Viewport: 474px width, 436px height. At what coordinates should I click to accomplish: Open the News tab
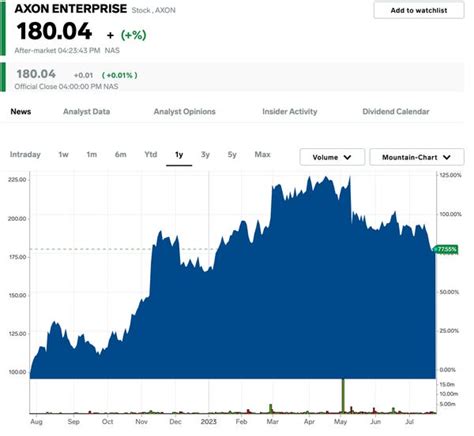tap(21, 112)
